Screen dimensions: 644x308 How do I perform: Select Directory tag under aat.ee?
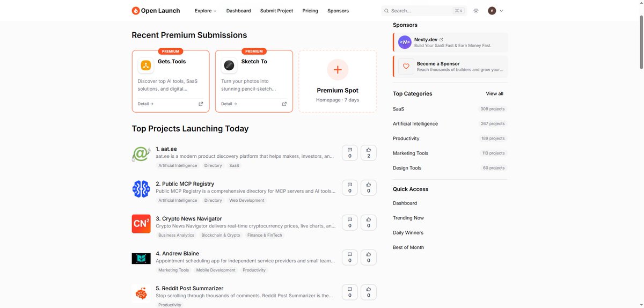pos(213,165)
